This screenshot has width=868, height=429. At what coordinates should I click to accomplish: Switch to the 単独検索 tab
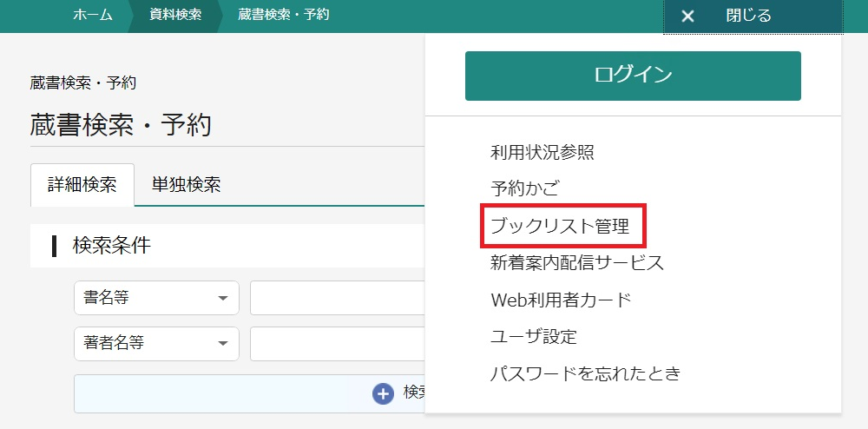pyautogui.click(x=186, y=185)
